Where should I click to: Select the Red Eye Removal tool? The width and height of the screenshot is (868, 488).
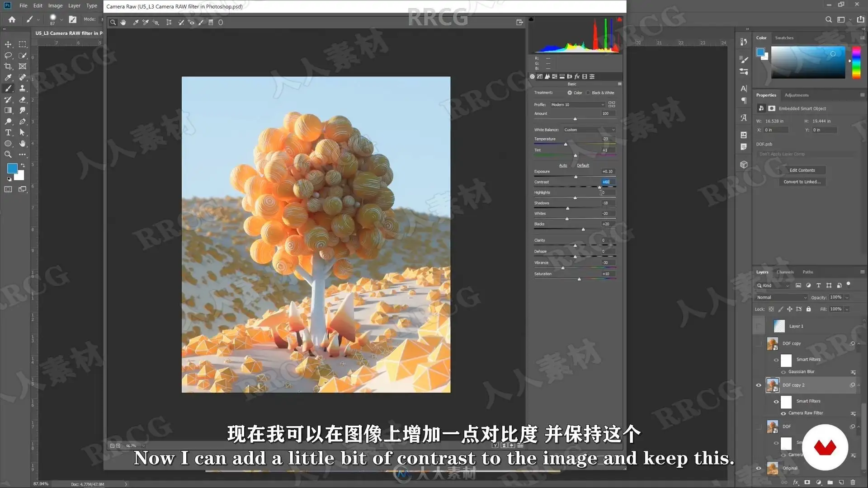[191, 22]
